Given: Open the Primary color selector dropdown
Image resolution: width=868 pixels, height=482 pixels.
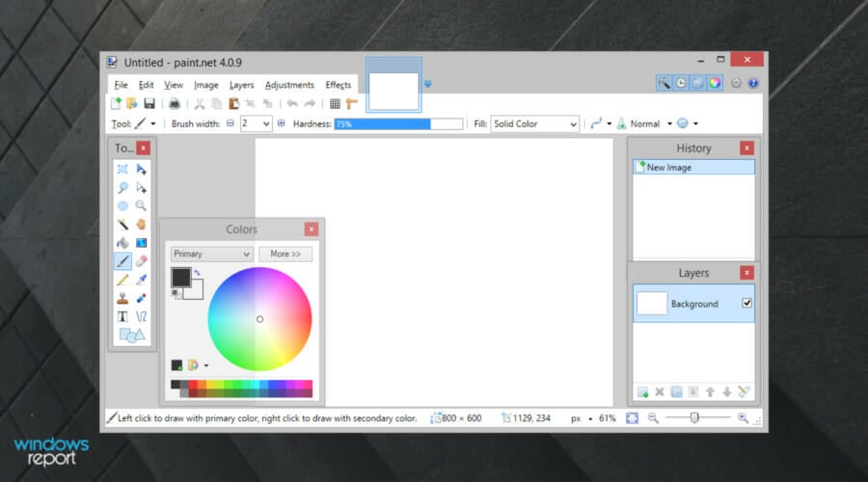Looking at the screenshot, I should coord(211,254).
